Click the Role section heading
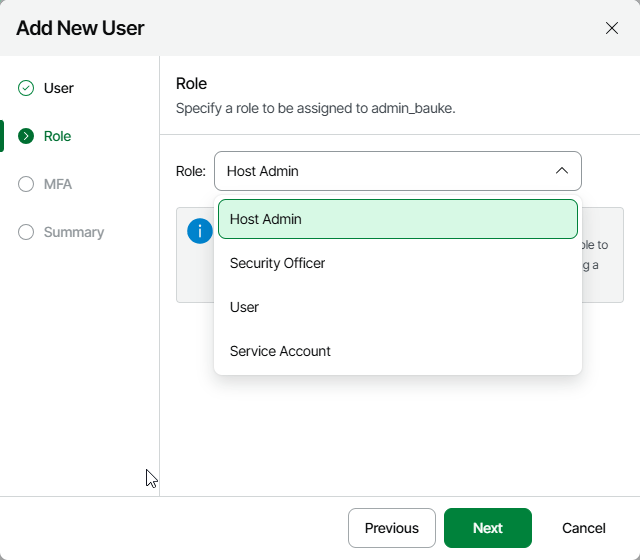Screen dimensions: 640x560 tap(191, 83)
